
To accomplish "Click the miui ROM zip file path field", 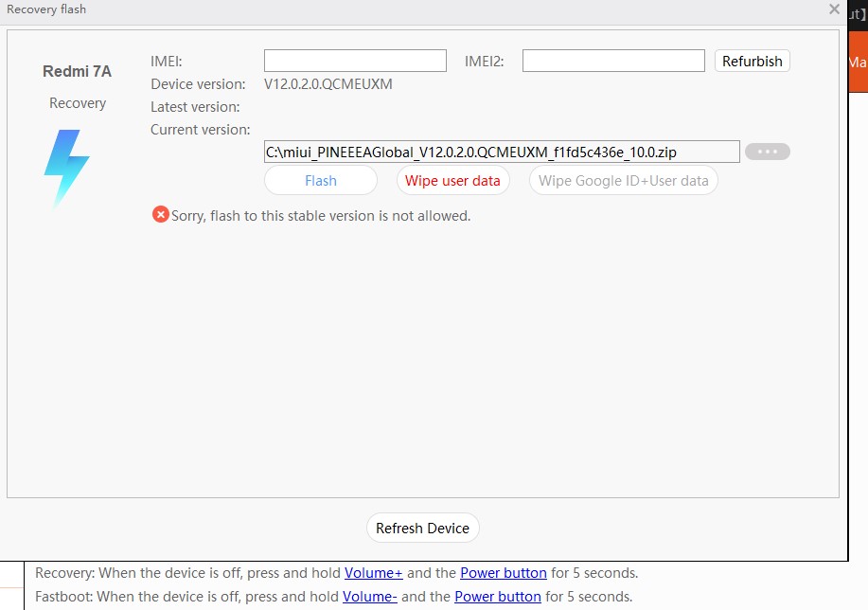I will coord(501,152).
